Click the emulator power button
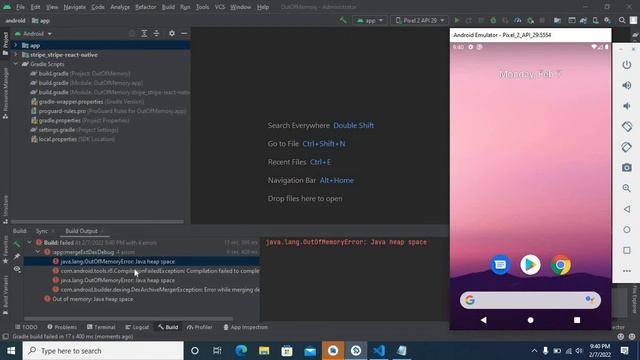640x360 pixels. [627, 64]
